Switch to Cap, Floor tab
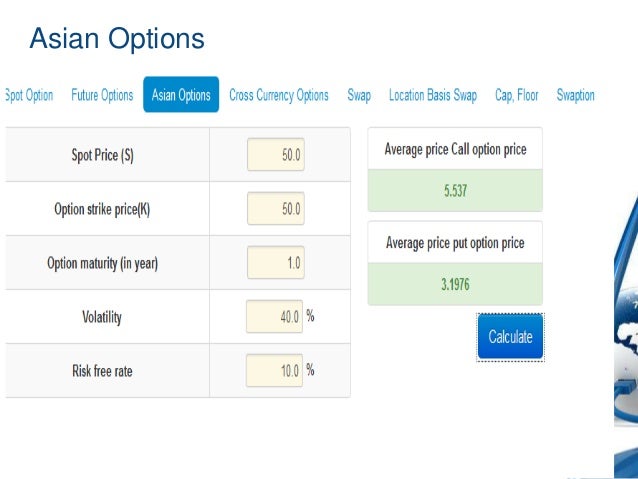 point(516,95)
